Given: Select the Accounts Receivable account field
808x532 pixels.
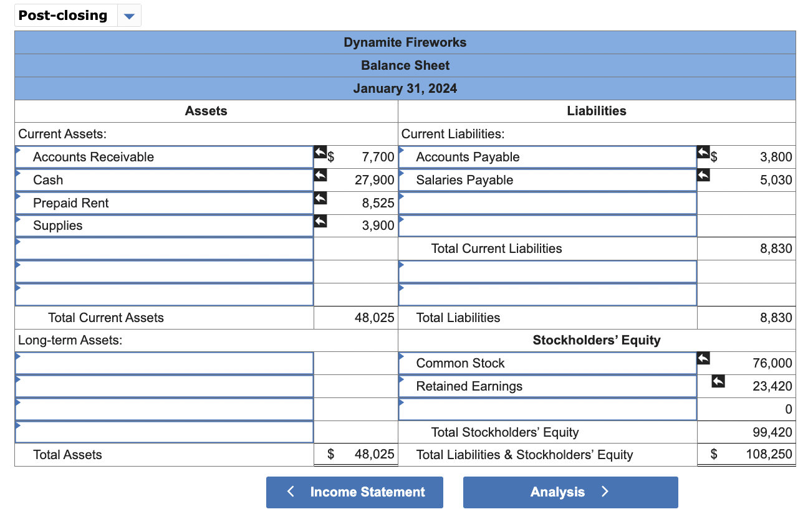Looking at the screenshot, I should pos(165,157).
